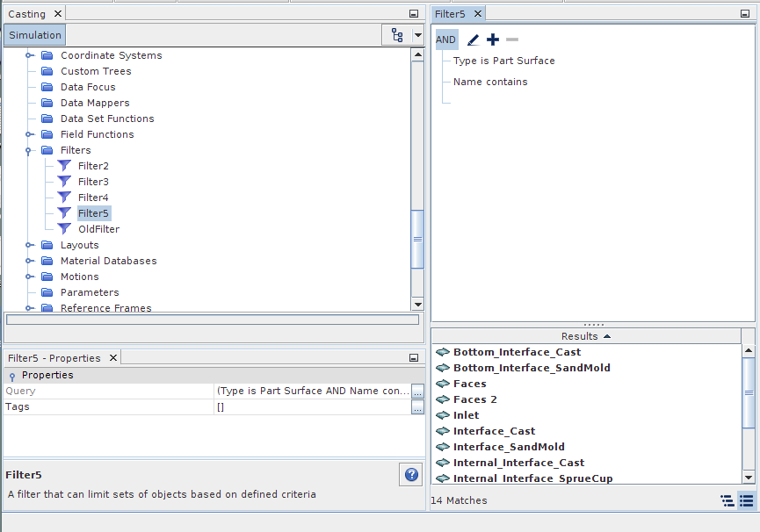Viewport: 760px width, 532px height.
Task: Click the tree view layout icon
Action: (397, 35)
